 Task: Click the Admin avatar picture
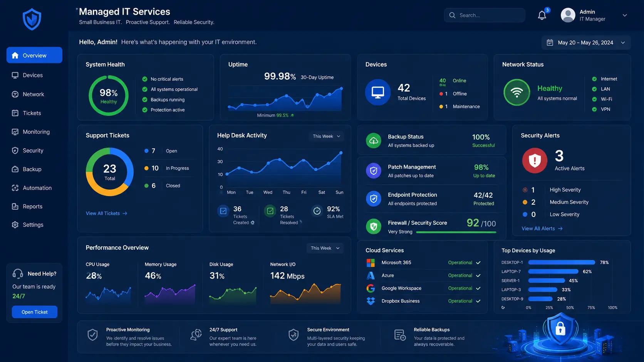click(568, 15)
